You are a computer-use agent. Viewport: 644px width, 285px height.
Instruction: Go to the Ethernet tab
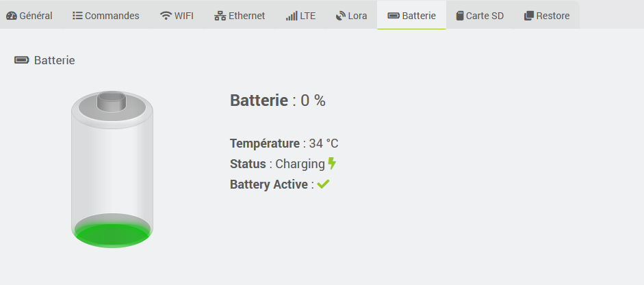click(x=246, y=16)
